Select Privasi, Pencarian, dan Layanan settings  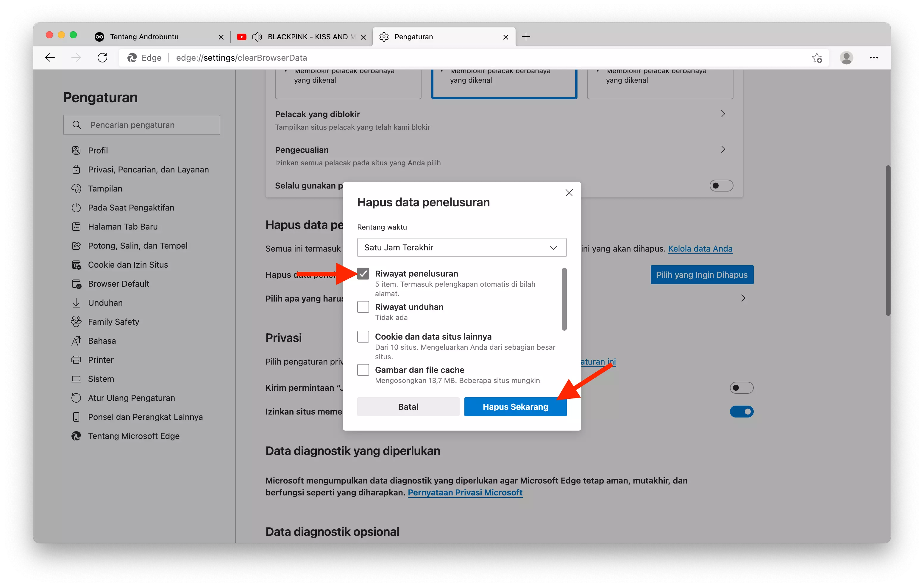(148, 169)
